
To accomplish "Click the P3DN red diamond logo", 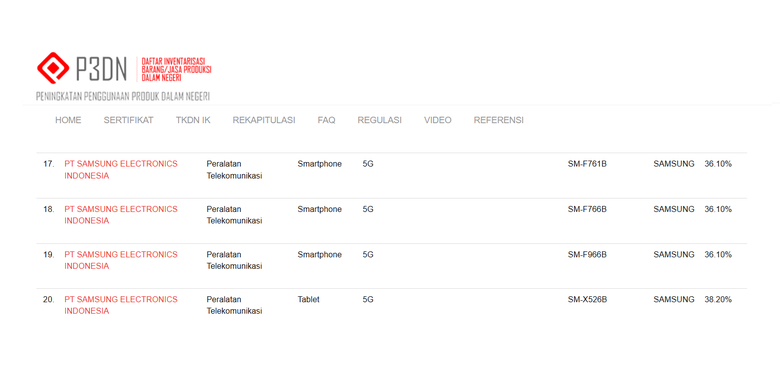I will (53, 68).
